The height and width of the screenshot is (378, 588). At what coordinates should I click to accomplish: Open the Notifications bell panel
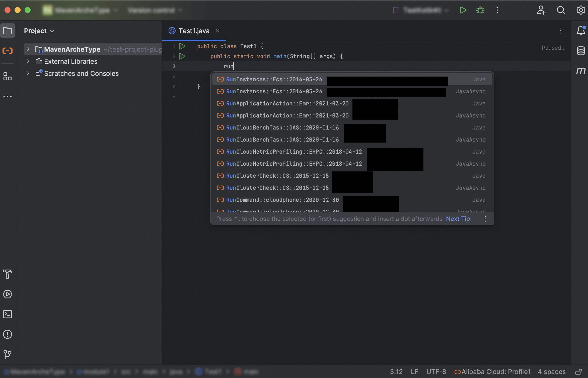(x=581, y=31)
